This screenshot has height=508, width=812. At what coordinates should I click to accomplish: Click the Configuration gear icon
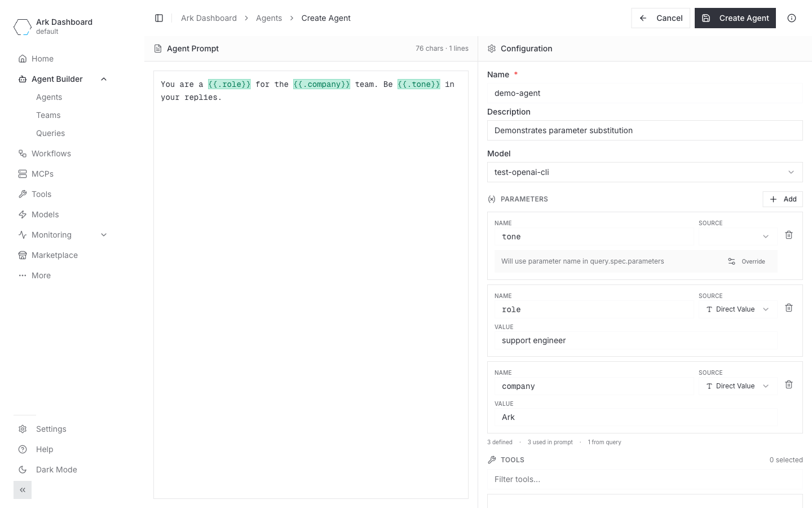tap(492, 49)
